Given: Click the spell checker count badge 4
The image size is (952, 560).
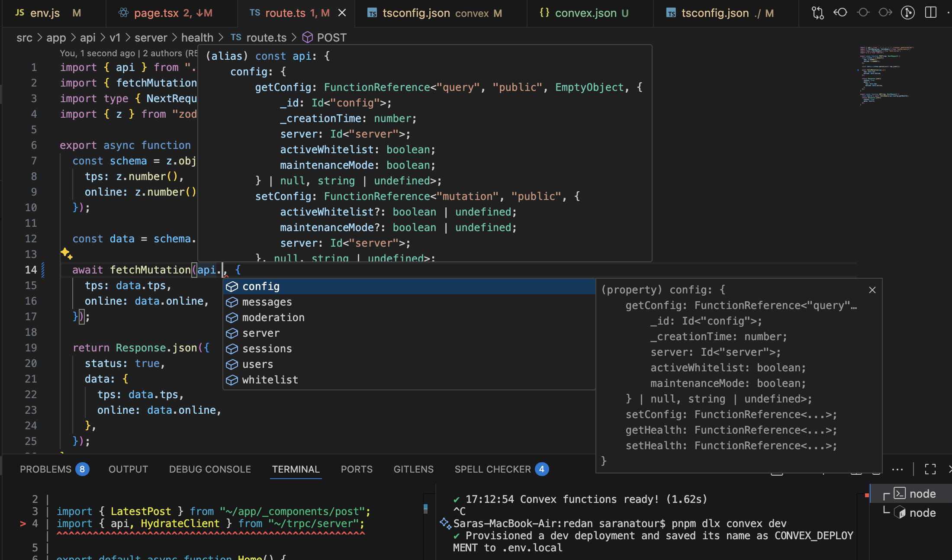Looking at the screenshot, I should pyautogui.click(x=542, y=469).
